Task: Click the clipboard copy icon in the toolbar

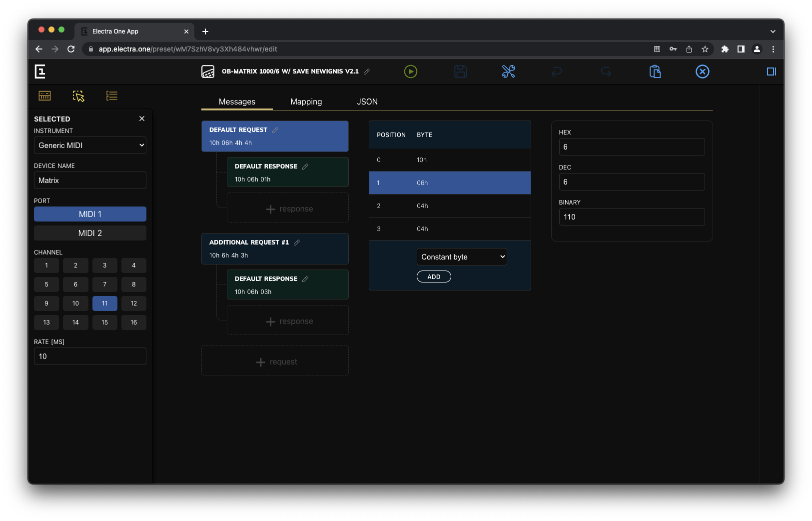Action: click(655, 71)
